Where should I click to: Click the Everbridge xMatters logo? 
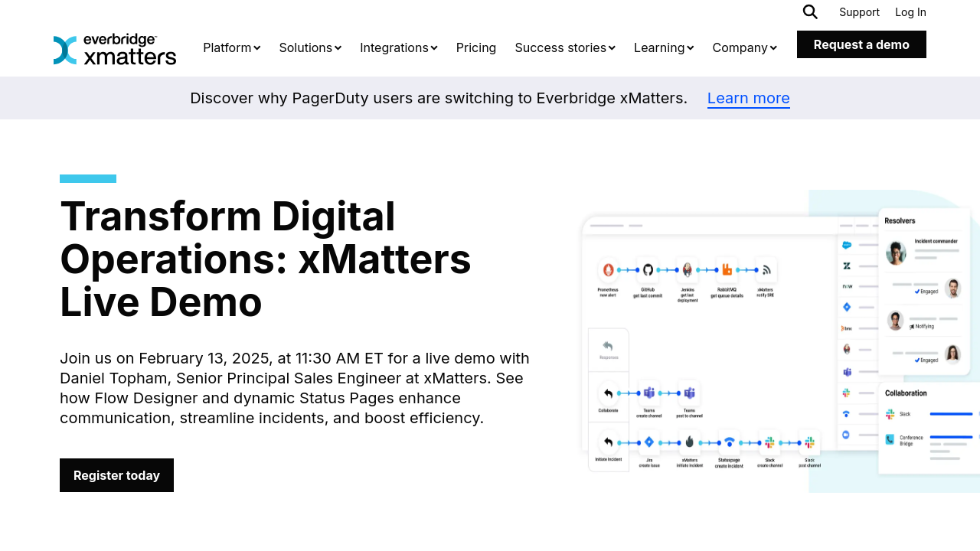point(115,50)
